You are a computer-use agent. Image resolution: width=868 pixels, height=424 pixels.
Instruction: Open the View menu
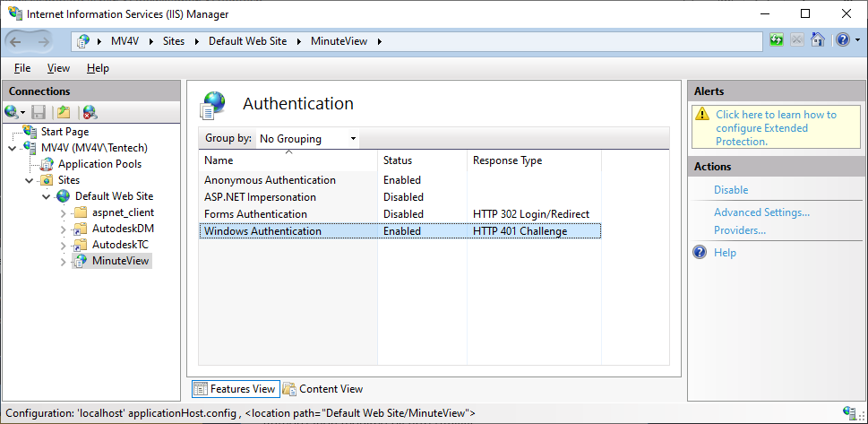point(59,68)
